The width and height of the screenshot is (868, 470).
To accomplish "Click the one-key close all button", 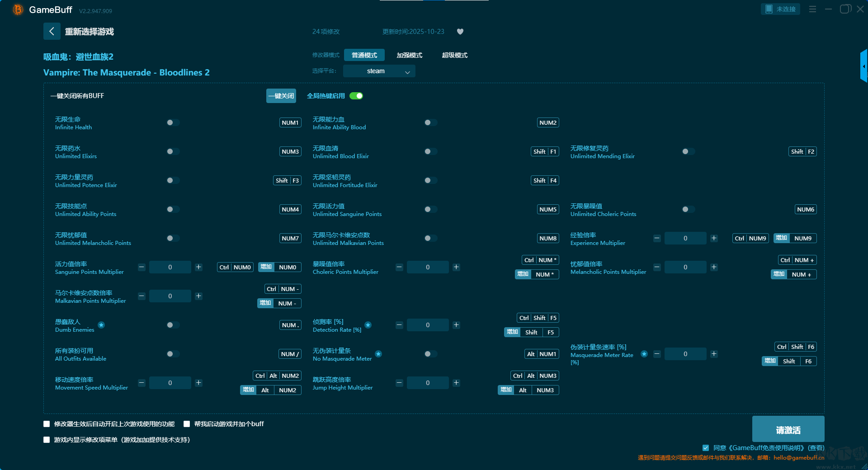I will pos(281,96).
